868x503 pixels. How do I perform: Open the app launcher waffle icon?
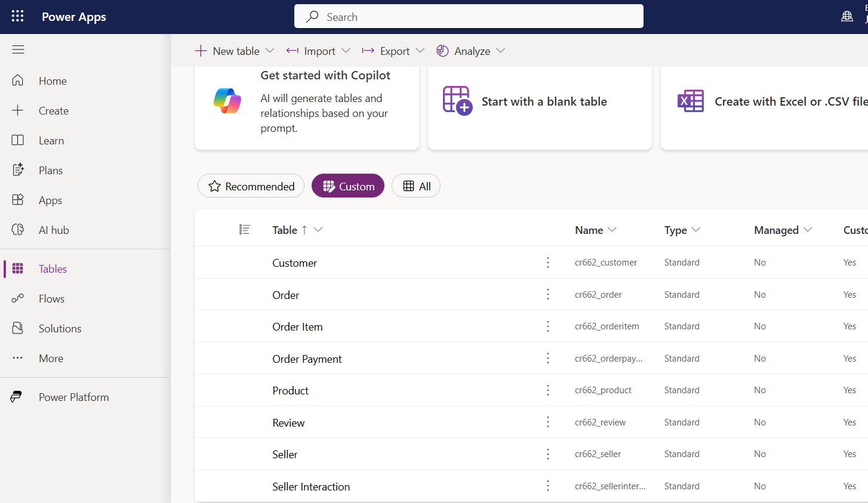click(x=18, y=16)
